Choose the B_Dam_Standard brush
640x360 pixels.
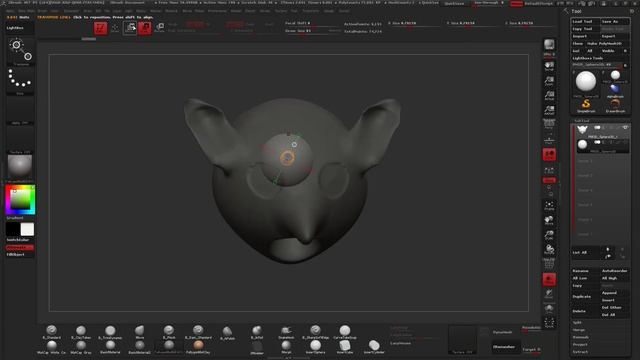[198, 332]
